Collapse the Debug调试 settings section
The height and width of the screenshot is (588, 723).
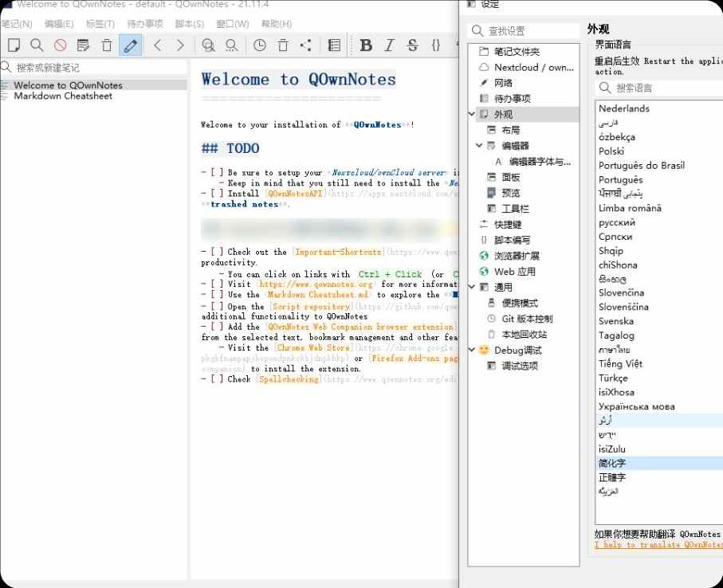pyautogui.click(x=471, y=350)
